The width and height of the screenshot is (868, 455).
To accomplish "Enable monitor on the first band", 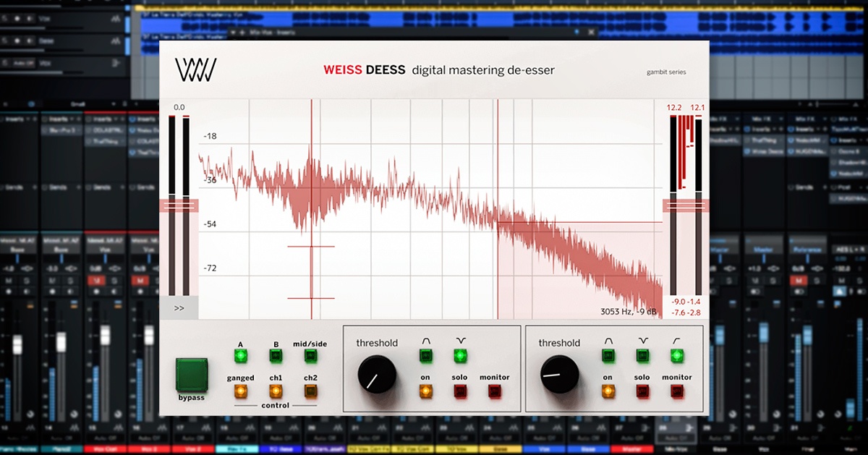I will tap(495, 391).
